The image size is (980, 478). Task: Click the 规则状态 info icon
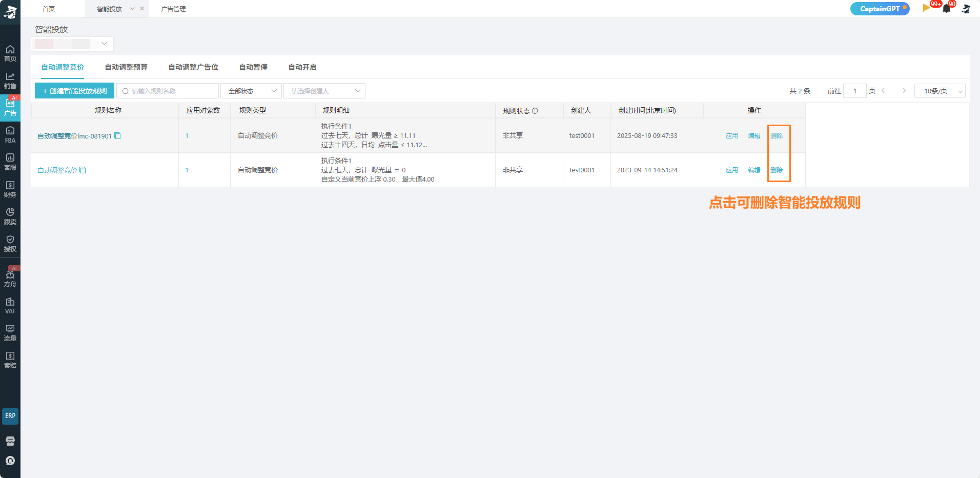tap(535, 111)
